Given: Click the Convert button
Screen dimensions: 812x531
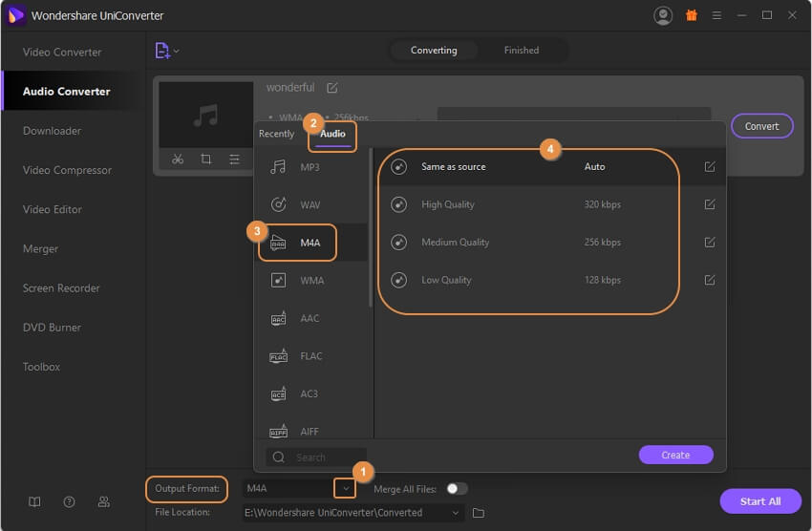Looking at the screenshot, I should (x=761, y=126).
